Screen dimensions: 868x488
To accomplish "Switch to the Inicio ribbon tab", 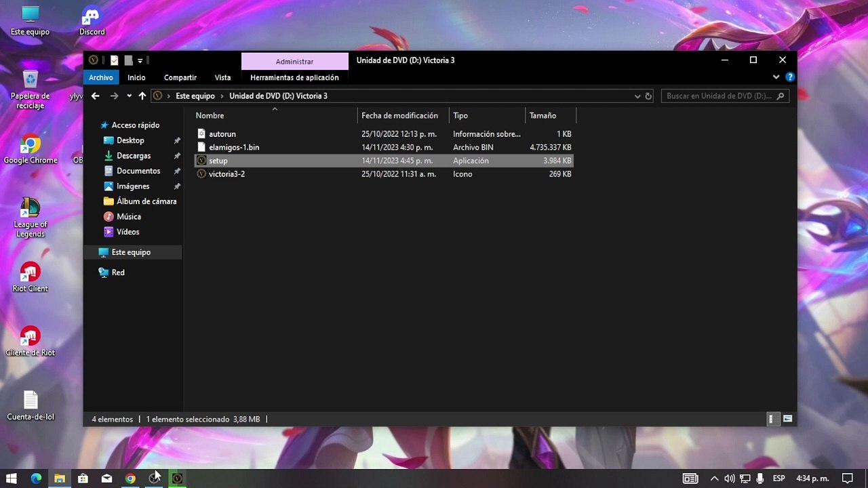I will (x=136, y=77).
